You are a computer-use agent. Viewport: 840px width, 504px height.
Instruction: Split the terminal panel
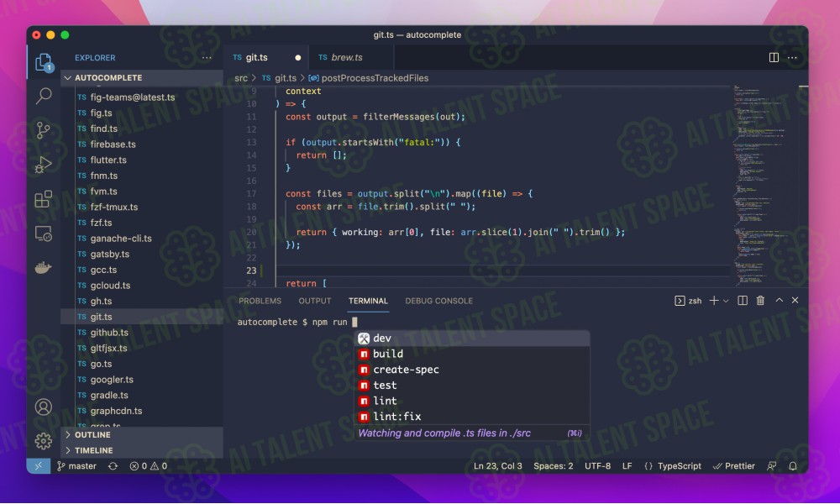(743, 301)
